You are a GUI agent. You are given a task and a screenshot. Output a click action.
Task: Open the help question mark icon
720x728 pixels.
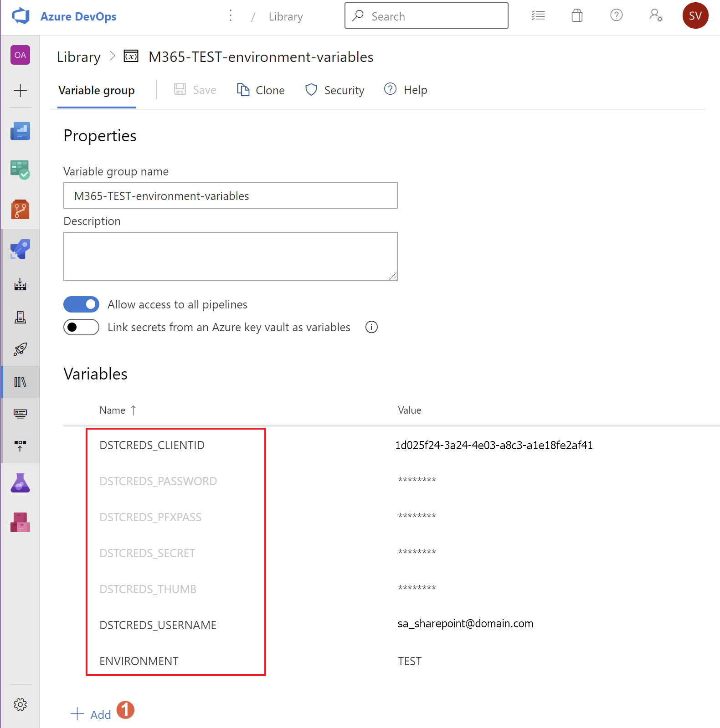617,15
